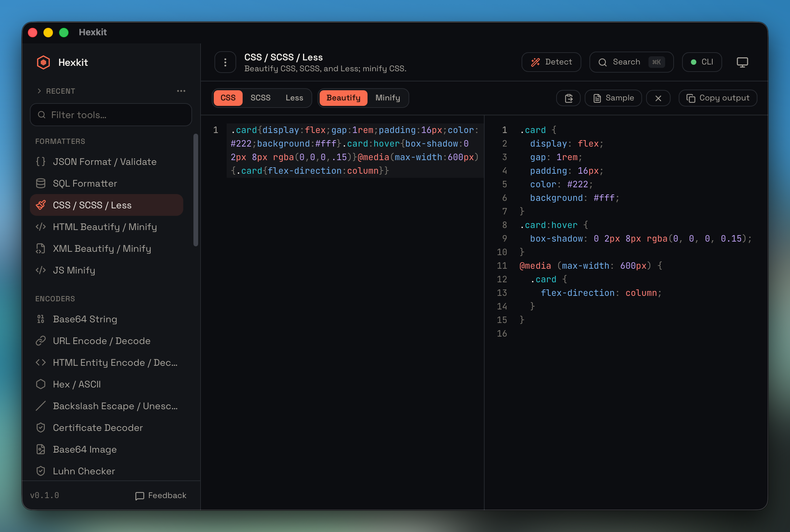The width and height of the screenshot is (790, 532).
Task: Click the Detect magic wand button
Action: 551,62
